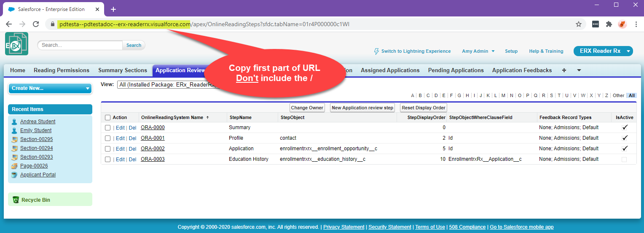Bookmark page with the star icon
Viewport: 644px width, 233px height.
pos(579,24)
